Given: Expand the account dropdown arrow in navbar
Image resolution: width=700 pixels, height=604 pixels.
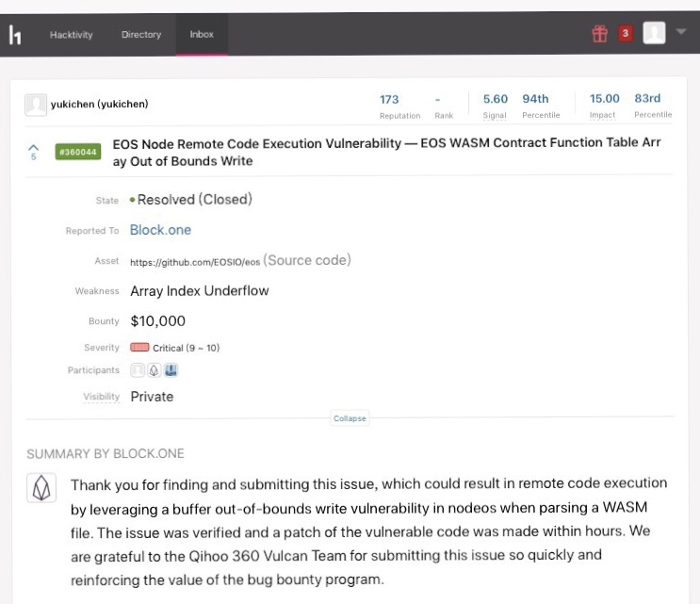Looking at the screenshot, I should click(x=681, y=32).
